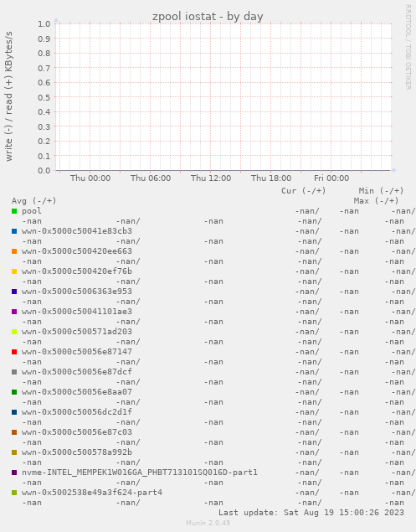Select the wwn-0x5000c50056dc2d1f label

pyautogui.click(x=77, y=412)
